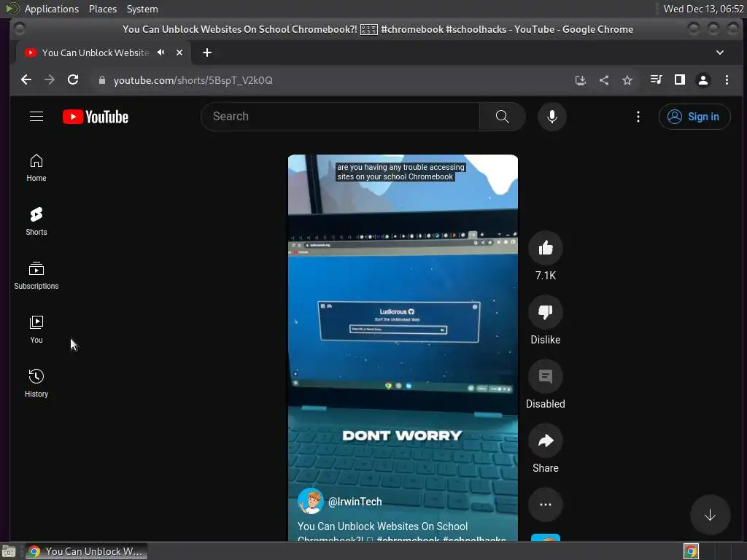The width and height of the screenshot is (747, 560).
Task: Click the 7.1K like count
Action: [x=546, y=276]
